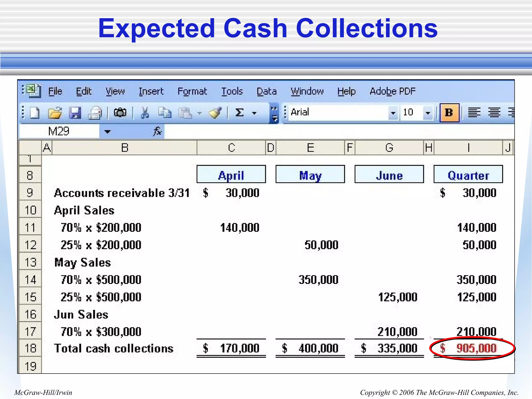Click the Name Box showing M29
The height and width of the screenshot is (399, 532).
59,131
